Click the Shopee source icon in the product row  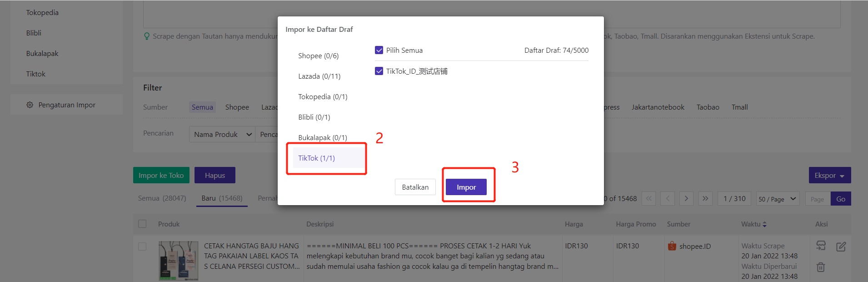tap(672, 246)
